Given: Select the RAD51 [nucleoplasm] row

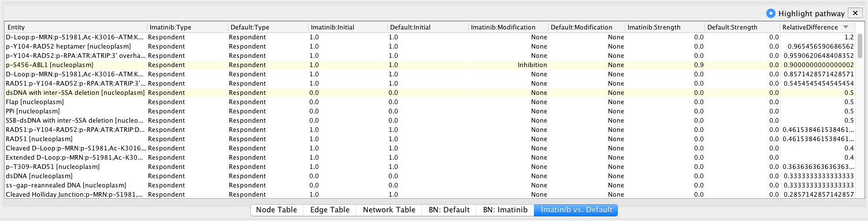Looking at the screenshot, I should click(x=430, y=139).
